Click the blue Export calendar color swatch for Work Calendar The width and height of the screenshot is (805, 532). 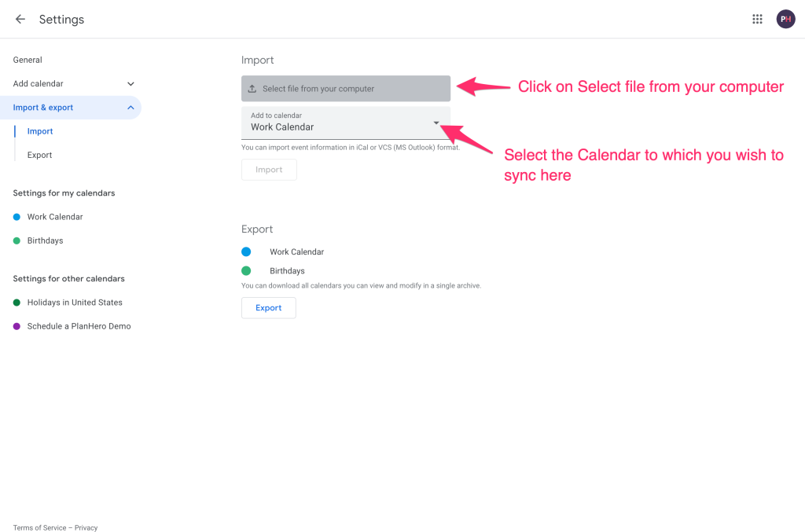[244, 251]
